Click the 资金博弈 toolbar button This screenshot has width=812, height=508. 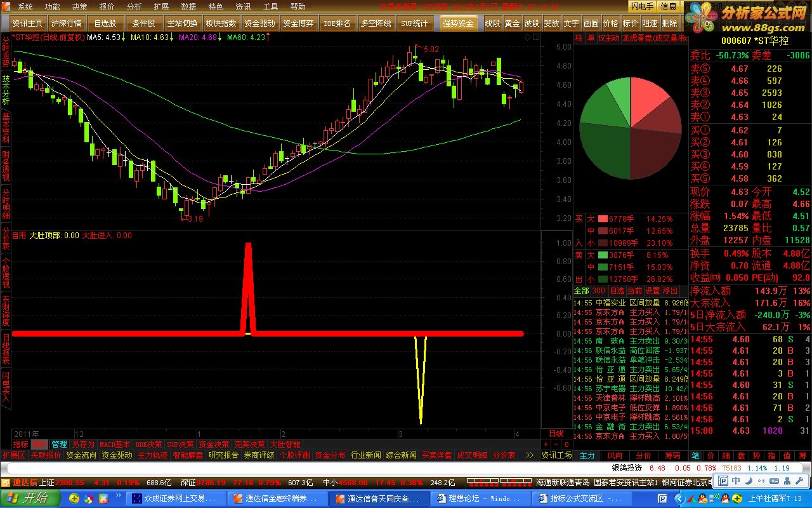299,23
